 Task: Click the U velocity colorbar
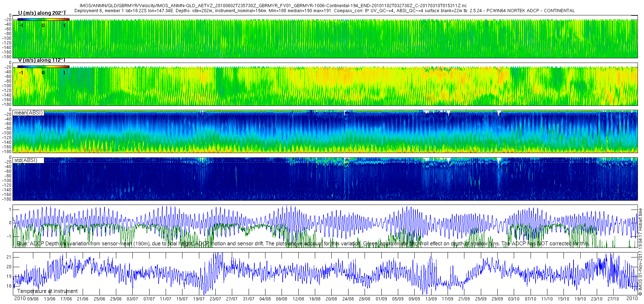coord(43,19)
